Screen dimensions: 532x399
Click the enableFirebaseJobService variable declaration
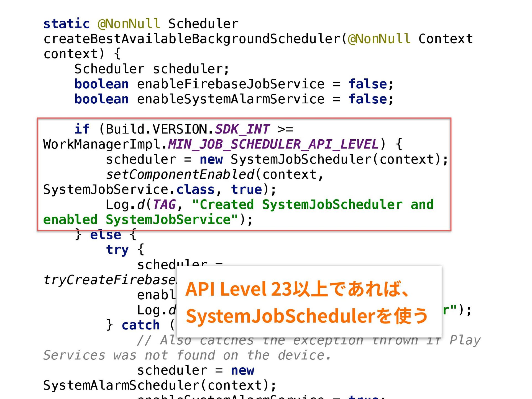[x=231, y=84]
